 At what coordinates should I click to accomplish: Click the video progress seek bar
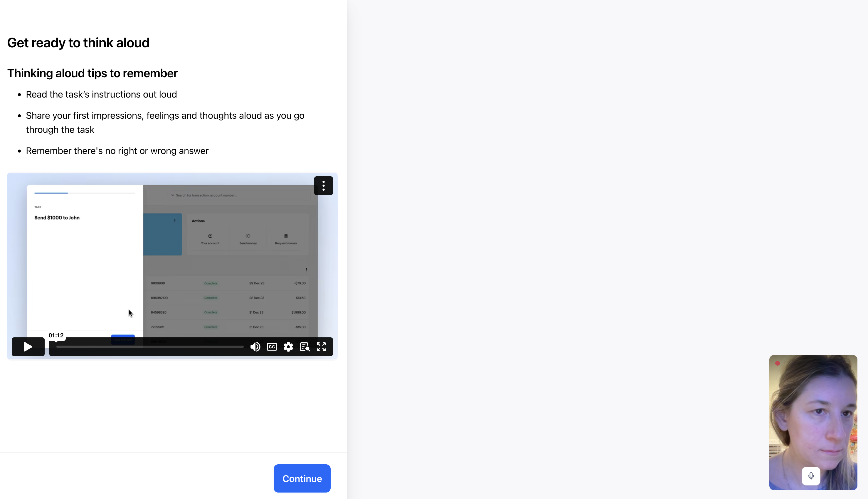150,347
